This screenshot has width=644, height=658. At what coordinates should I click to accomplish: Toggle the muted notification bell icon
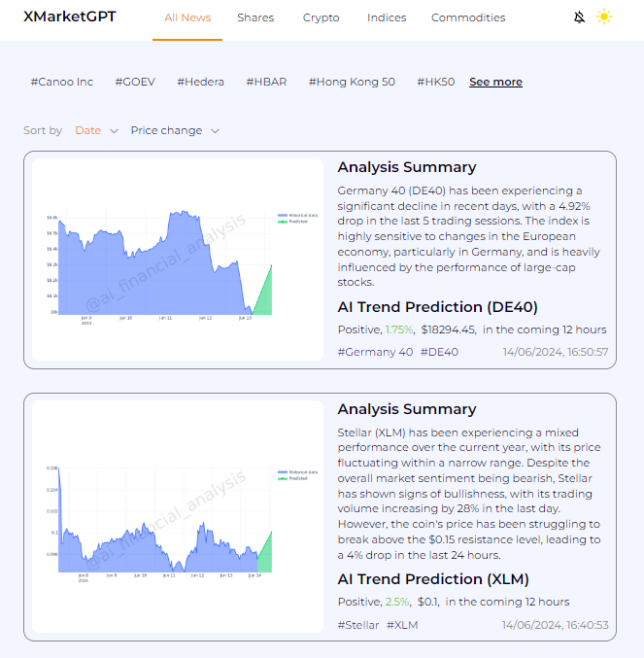click(x=580, y=17)
